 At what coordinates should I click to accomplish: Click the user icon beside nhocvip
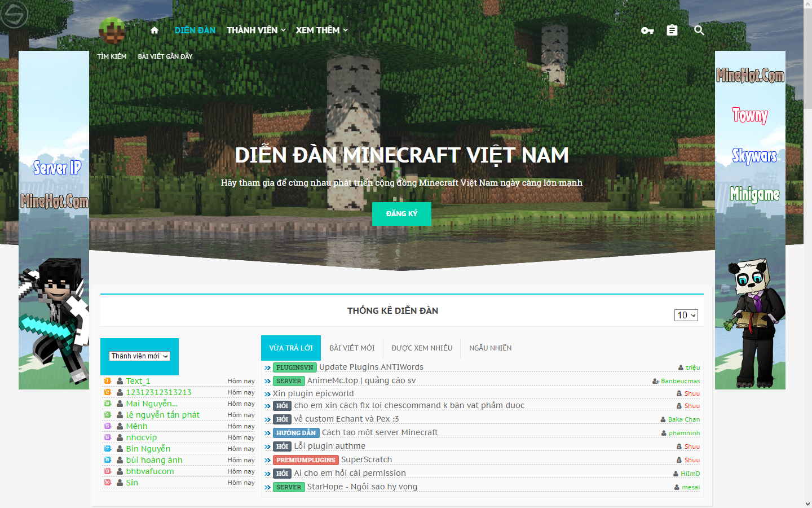pyautogui.click(x=120, y=437)
